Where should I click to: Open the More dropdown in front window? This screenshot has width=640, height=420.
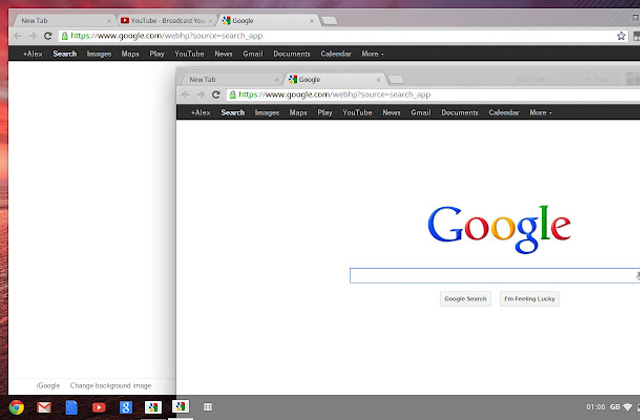[x=540, y=113]
